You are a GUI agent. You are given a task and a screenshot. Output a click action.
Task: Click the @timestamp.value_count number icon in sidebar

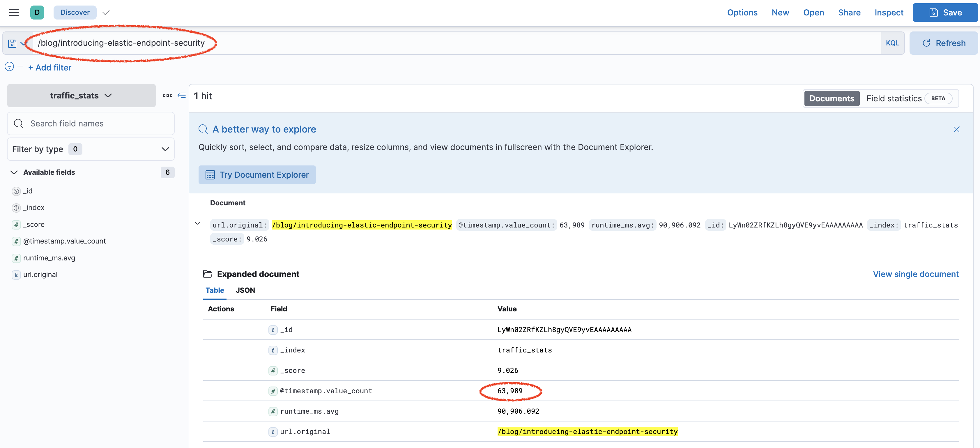16,241
